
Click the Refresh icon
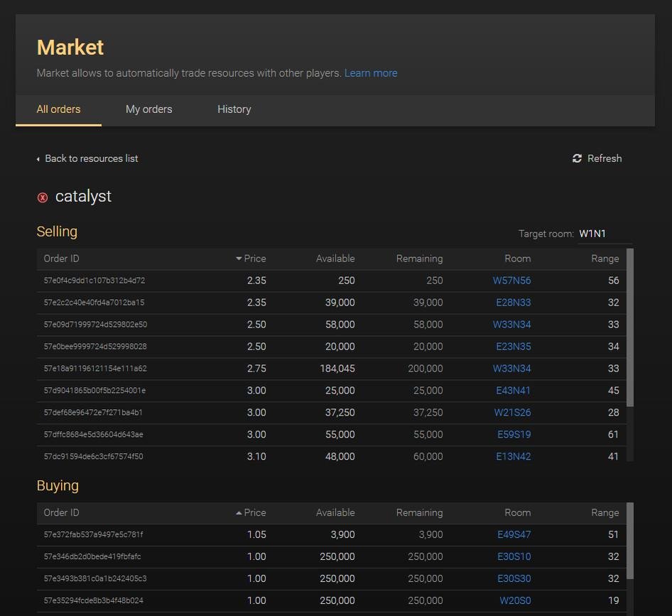(x=577, y=158)
